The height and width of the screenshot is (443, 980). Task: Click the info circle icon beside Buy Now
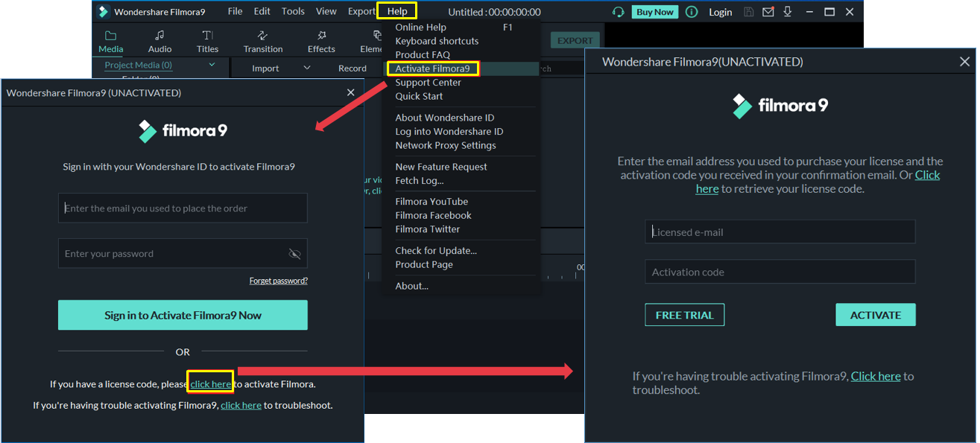[692, 12]
